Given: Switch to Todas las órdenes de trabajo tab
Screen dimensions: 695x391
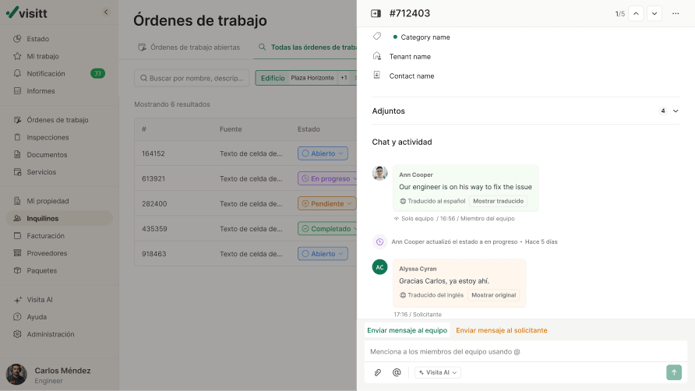Looking at the screenshot, I should click(308, 47).
